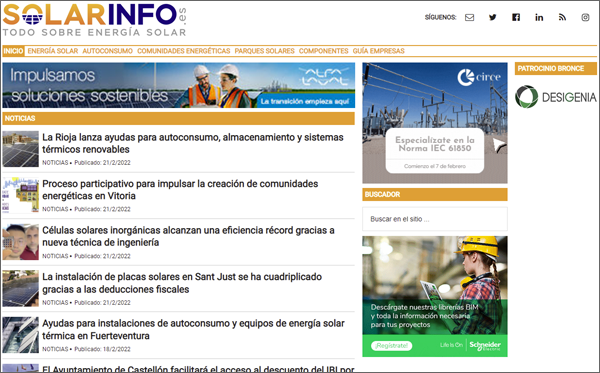The image size is (600, 373).
Task: Click NOTICIAS tag under Sant Just article
Action: 55,303
